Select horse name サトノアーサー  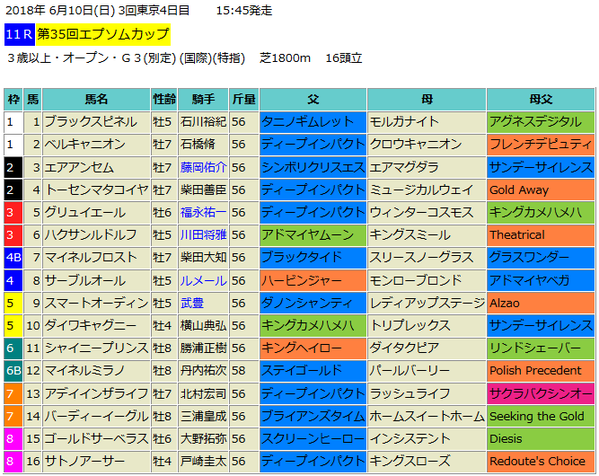pos(85,461)
